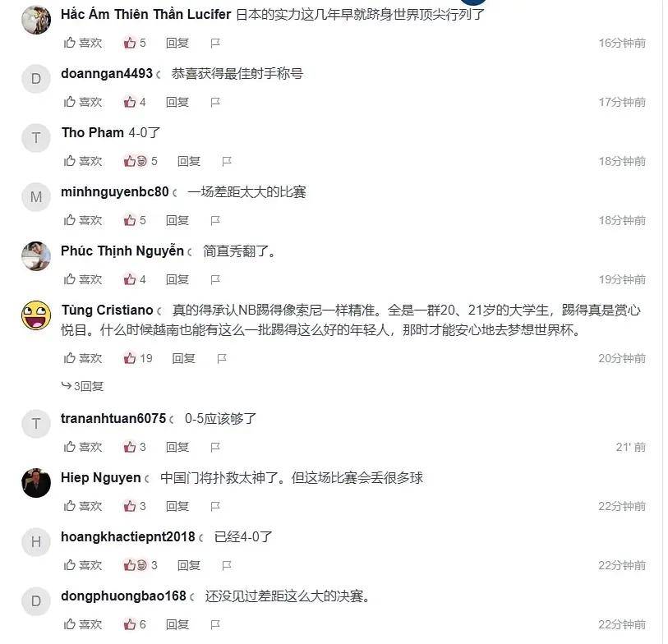The height and width of the screenshot is (644, 668).
Task: Click Tùng Cristiano's smiley avatar
Action: tap(36, 315)
